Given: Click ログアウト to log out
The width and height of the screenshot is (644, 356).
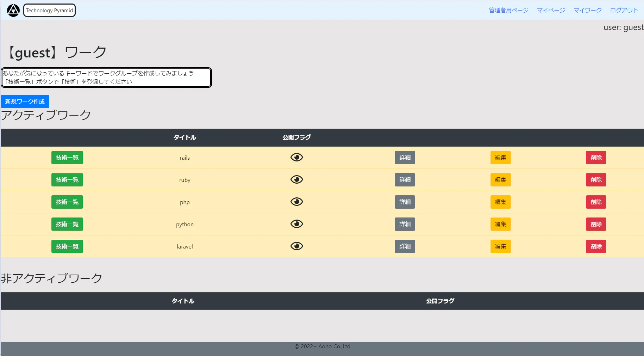Looking at the screenshot, I should 624,10.
